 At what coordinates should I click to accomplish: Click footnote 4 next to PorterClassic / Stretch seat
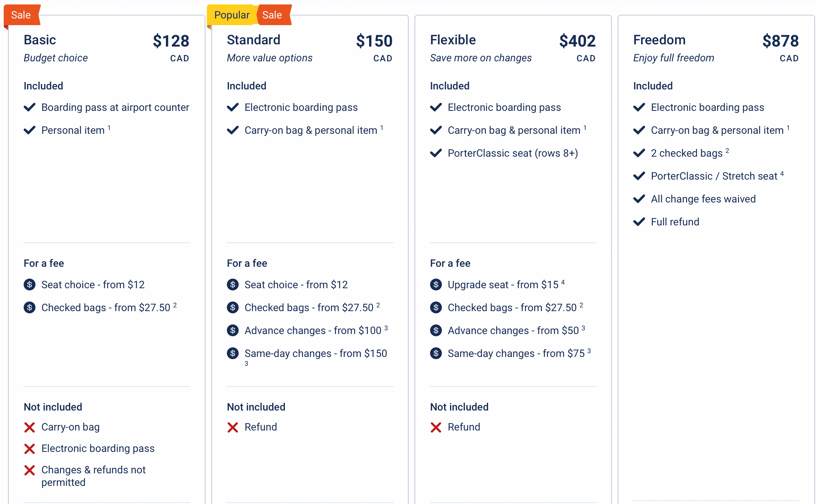(x=782, y=173)
